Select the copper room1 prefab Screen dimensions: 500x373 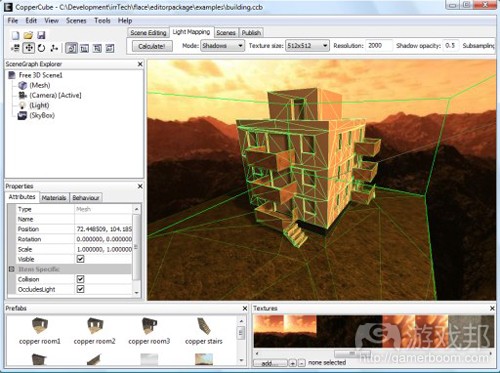pos(40,331)
